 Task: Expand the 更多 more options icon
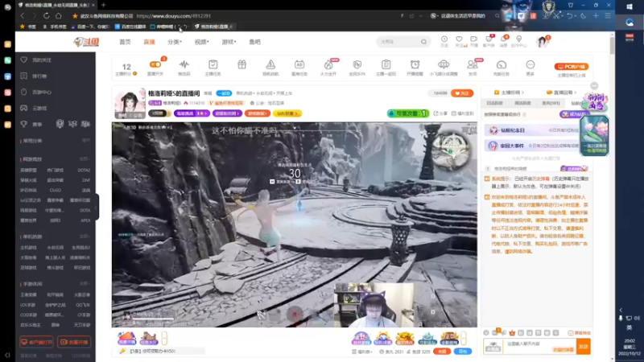click(530, 64)
